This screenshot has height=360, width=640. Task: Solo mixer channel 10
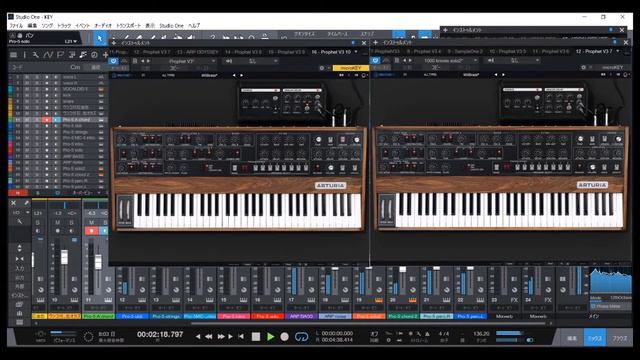click(72, 222)
